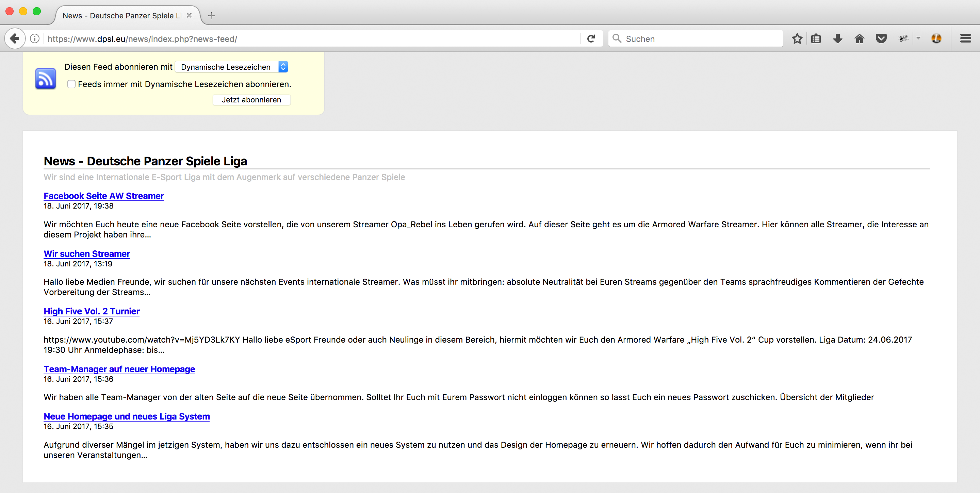The height and width of the screenshot is (493, 980).
Task: Click the site information icon
Action: 35,38
